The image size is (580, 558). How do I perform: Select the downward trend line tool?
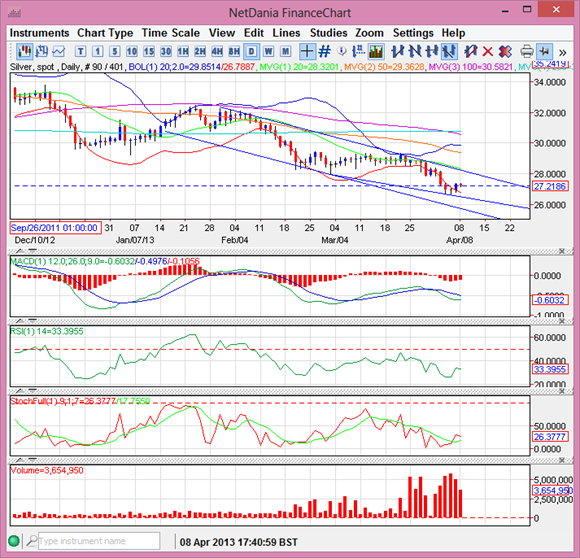pyautogui.click(x=415, y=51)
